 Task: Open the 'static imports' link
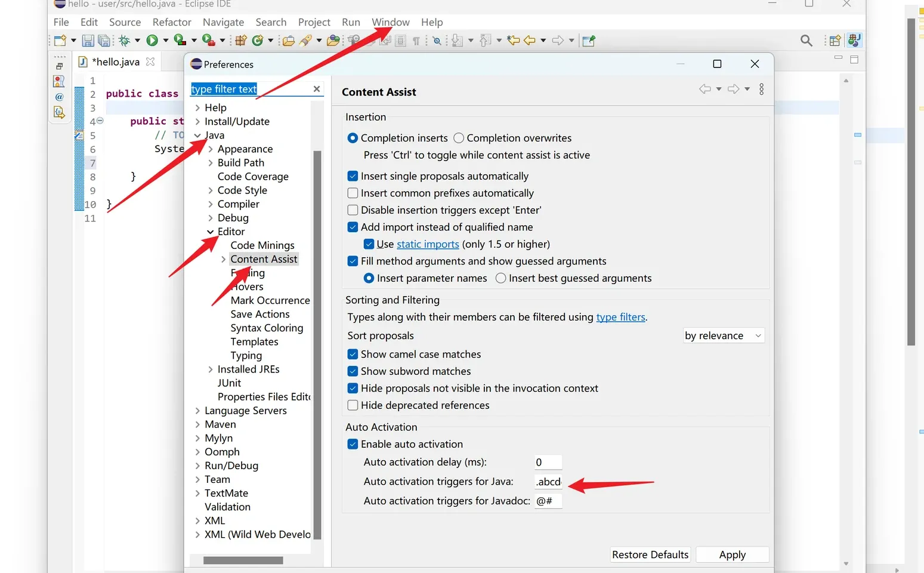click(428, 244)
